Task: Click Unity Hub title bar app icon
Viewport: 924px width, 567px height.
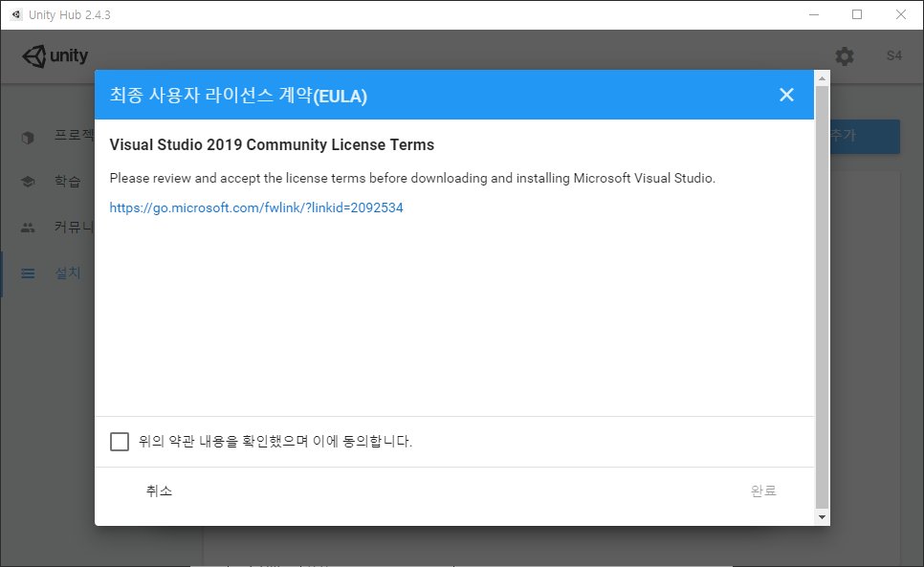Action: click(16, 14)
